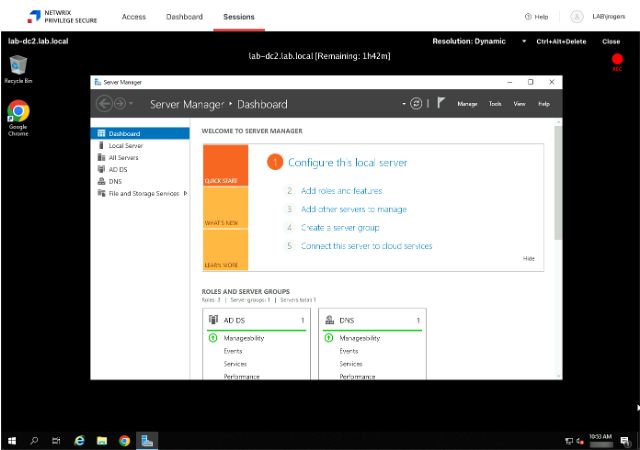
Task: Click the AD DS sidebar icon
Action: 102,169
